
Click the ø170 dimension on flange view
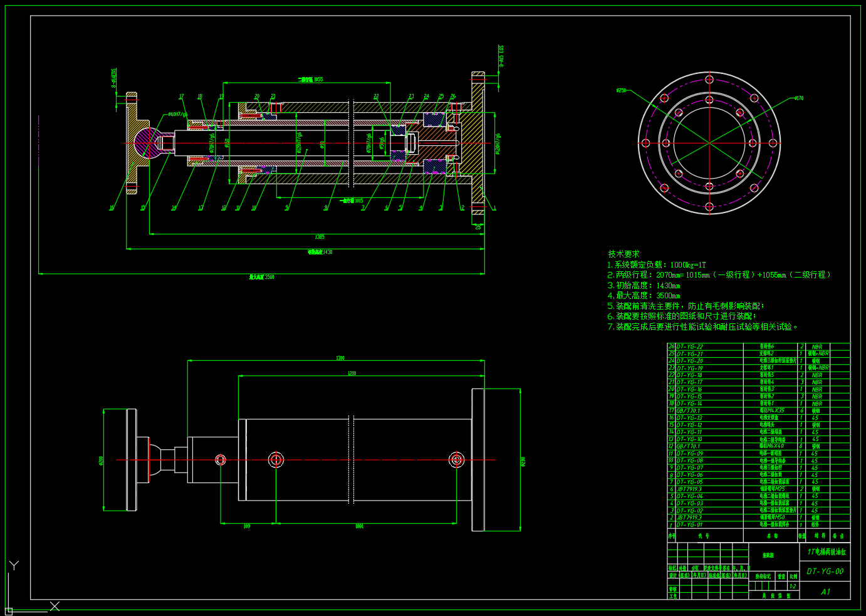pyautogui.click(x=799, y=98)
